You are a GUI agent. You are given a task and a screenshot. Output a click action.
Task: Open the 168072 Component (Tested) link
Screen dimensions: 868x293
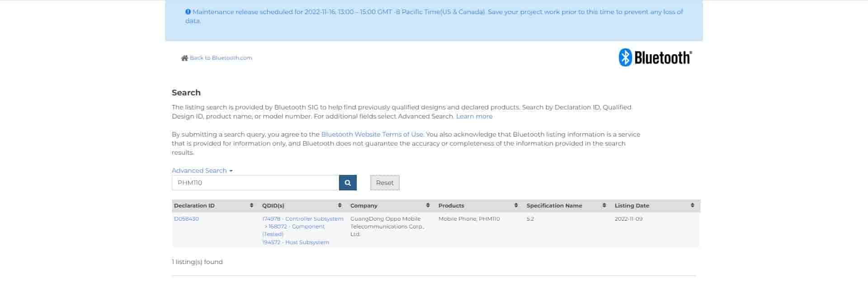[x=296, y=227]
